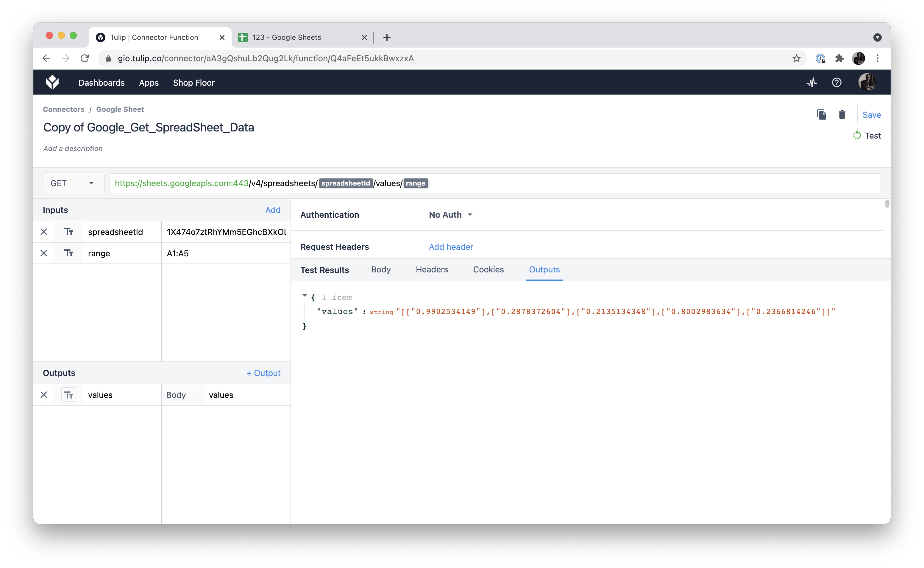This screenshot has height=568, width=924.
Task: Bookmark this page with star icon
Action: coord(796,59)
